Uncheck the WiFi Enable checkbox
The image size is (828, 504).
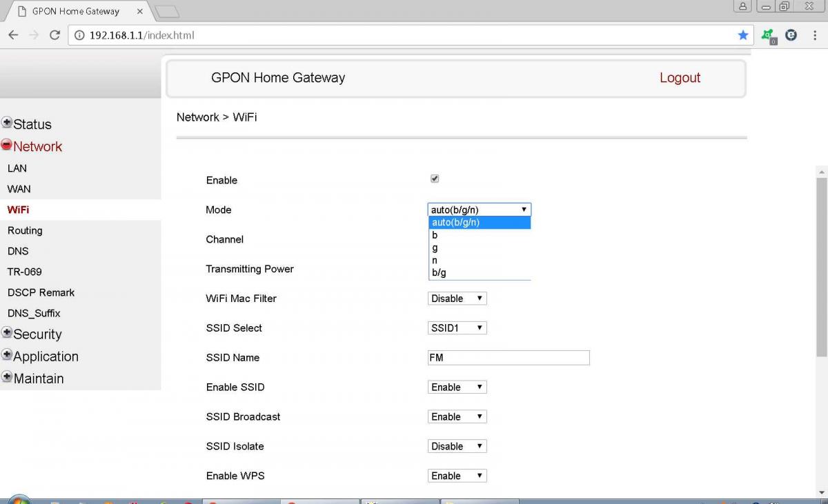pyautogui.click(x=435, y=179)
